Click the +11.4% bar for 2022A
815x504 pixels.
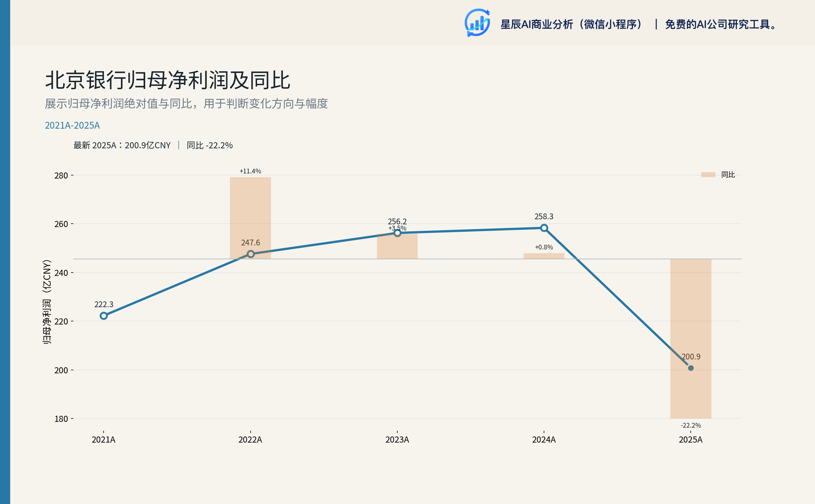(250, 218)
